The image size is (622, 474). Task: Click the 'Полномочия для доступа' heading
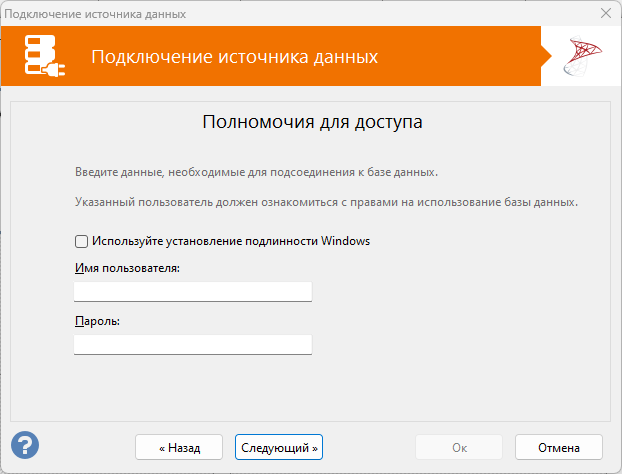tap(312, 123)
